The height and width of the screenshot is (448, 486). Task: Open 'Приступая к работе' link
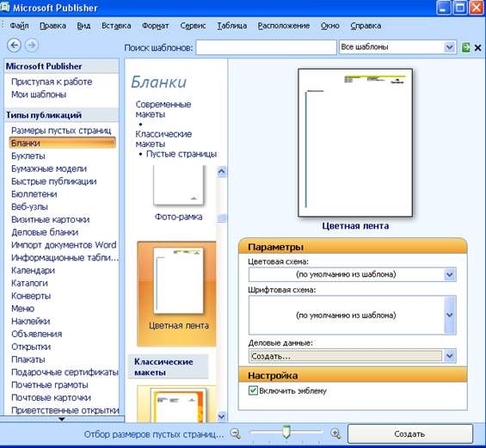point(52,82)
